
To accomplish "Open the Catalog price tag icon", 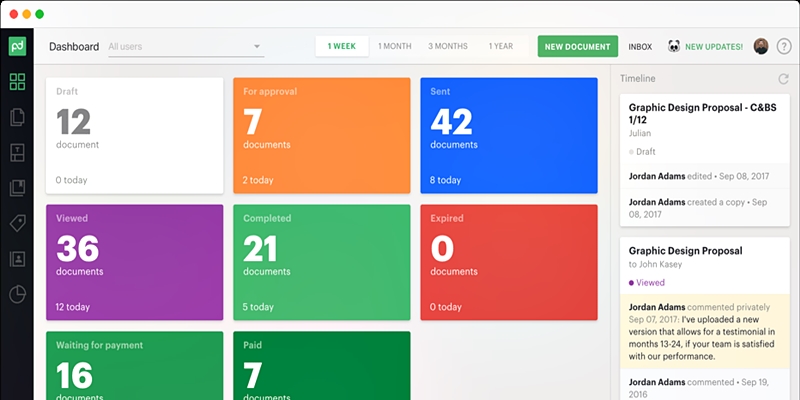I will [x=17, y=223].
